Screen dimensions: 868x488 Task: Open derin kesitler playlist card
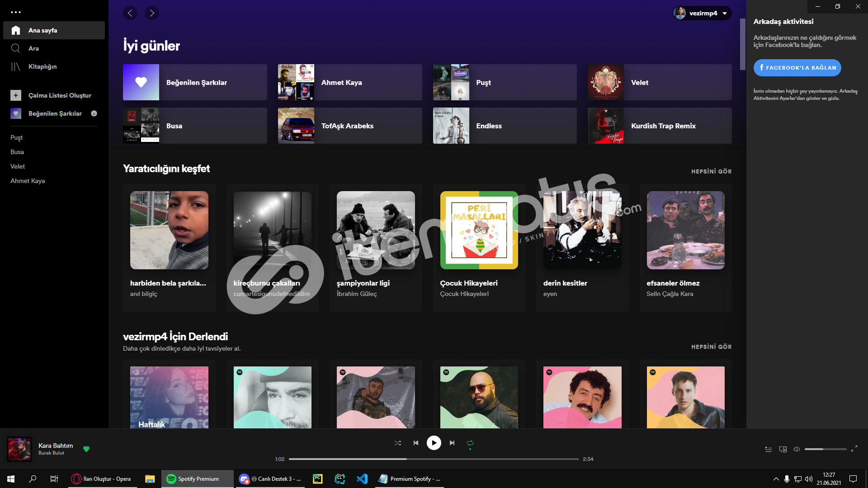click(x=582, y=248)
